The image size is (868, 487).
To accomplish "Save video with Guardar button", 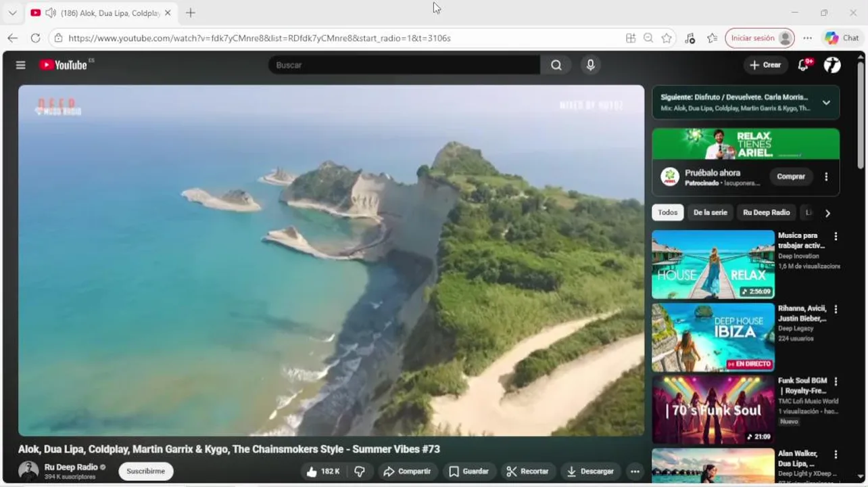I will (x=468, y=471).
